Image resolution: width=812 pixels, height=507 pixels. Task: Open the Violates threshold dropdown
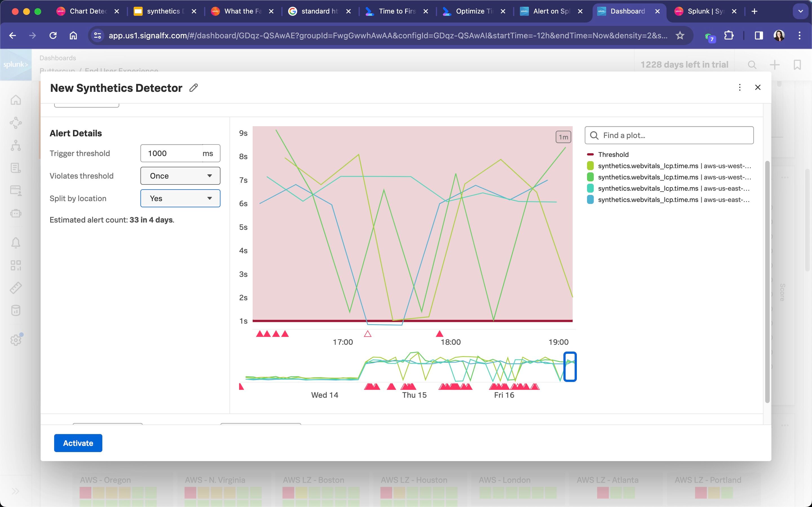click(x=180, y=176)
